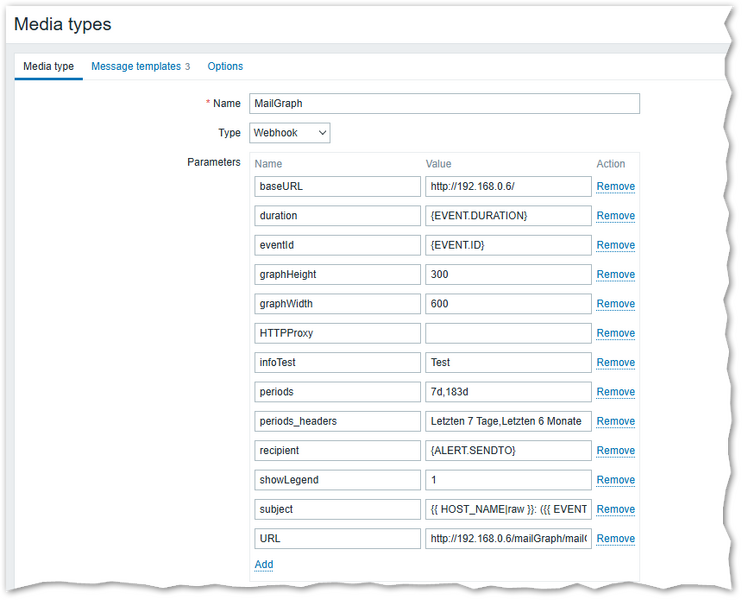Click the empty HTTPProxy value field
The width and height of the screenshot is (742, 600).
coord(508,333)
